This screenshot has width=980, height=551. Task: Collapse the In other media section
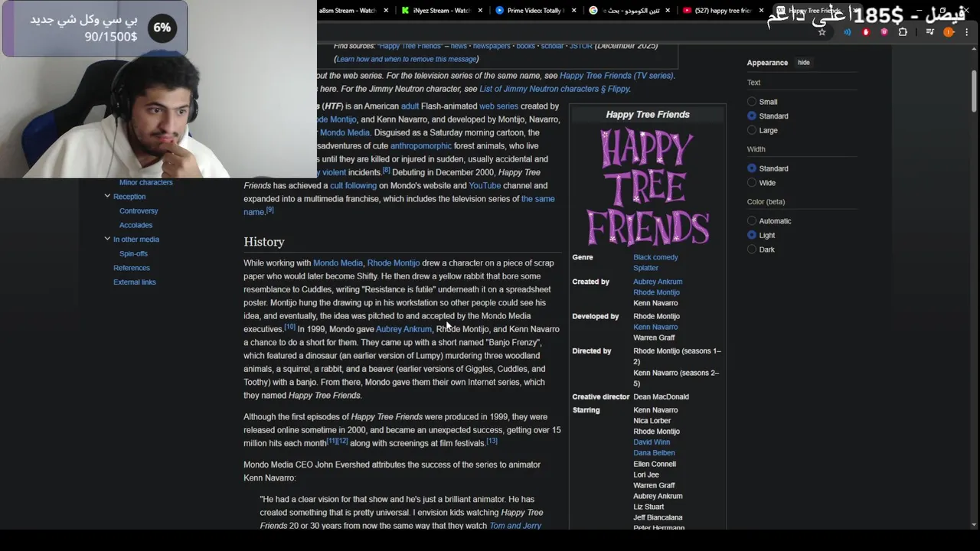pos(107,239)
